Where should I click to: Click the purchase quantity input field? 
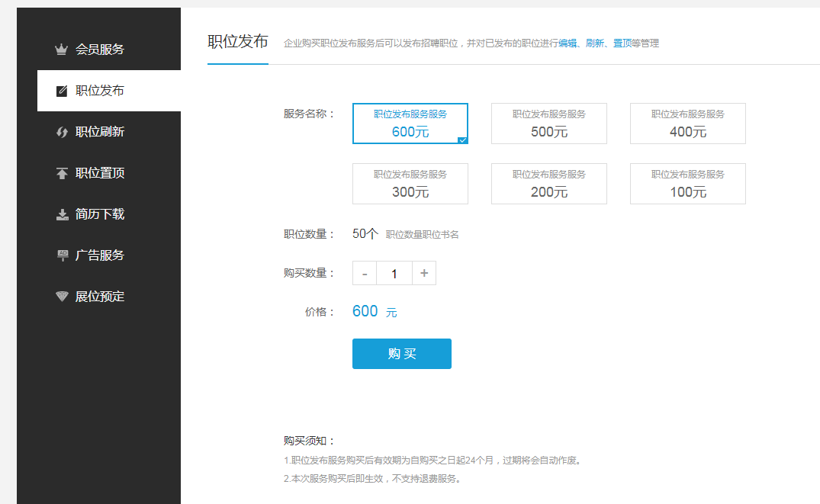point(394,273)
